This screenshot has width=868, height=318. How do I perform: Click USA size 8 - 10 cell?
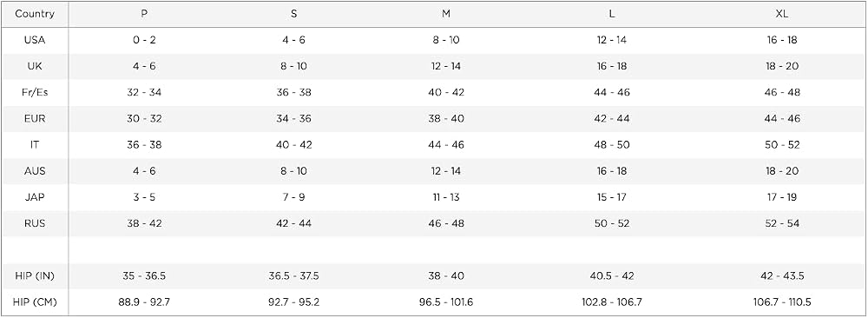pos(445,40)
